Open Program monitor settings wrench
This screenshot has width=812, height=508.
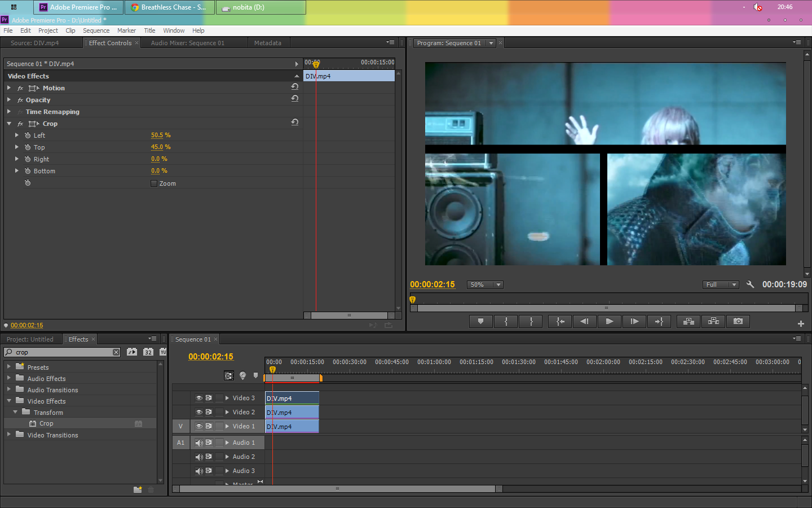(x=750, y=284)
